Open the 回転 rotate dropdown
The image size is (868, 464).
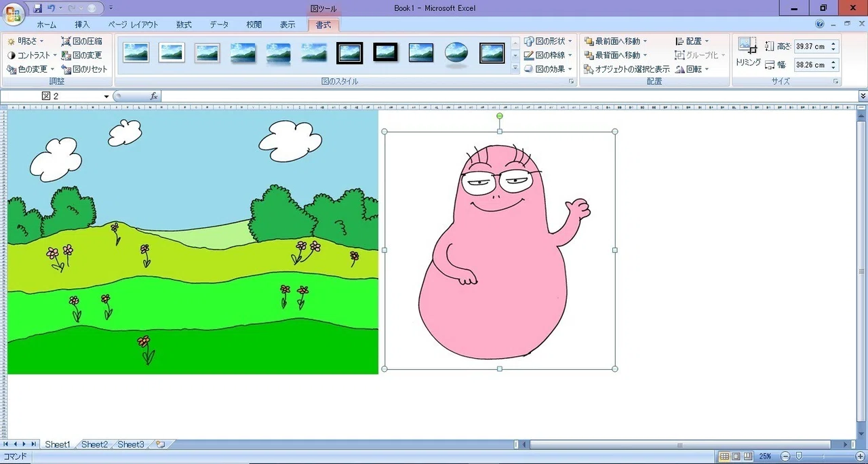coord(692,69)
